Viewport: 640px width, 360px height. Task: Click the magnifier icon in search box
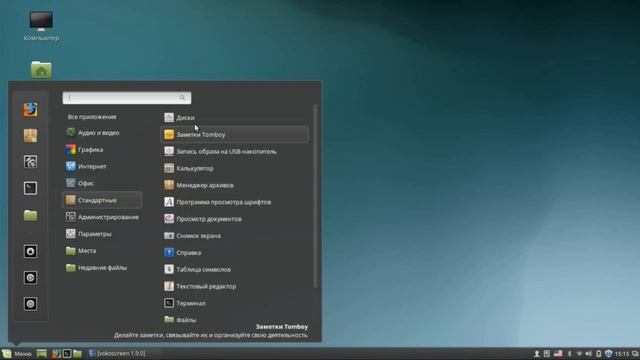pyautogui.click(x=182, y=98)
